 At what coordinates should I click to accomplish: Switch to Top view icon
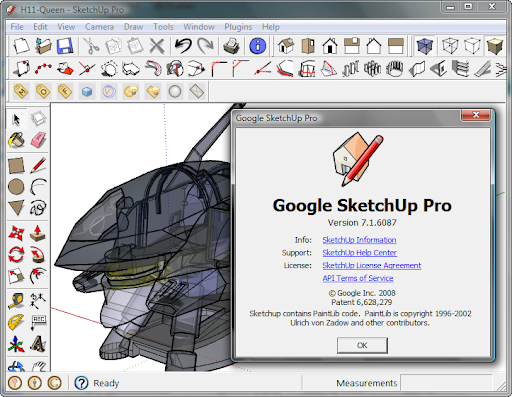tap(308, 46)
